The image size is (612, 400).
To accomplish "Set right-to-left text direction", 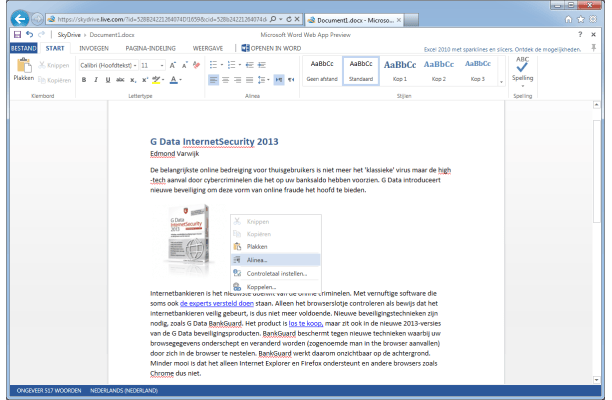I will point(291,80).
